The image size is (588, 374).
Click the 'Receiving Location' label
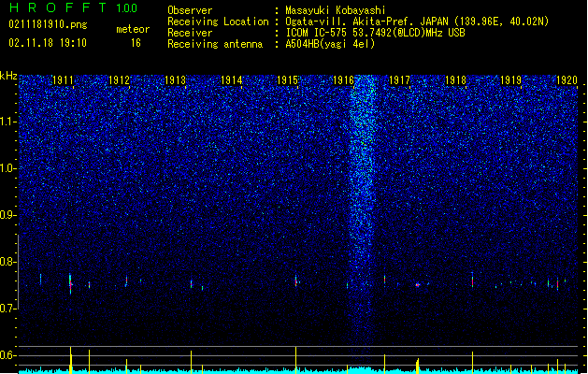218,22
